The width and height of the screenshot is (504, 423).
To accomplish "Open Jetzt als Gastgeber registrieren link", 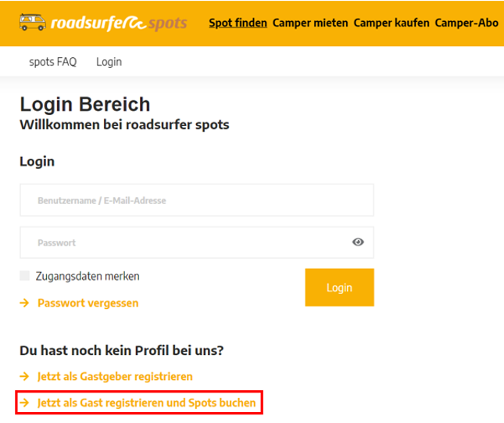I will [x=115, y=376].
